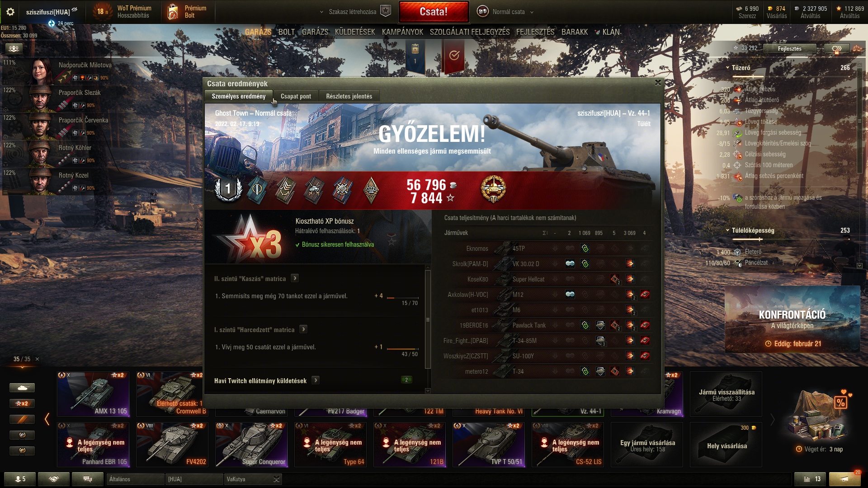Click the friends contacts counter icon
The image size is (868, 488).
pyautogui.click(x=20, y=479)
